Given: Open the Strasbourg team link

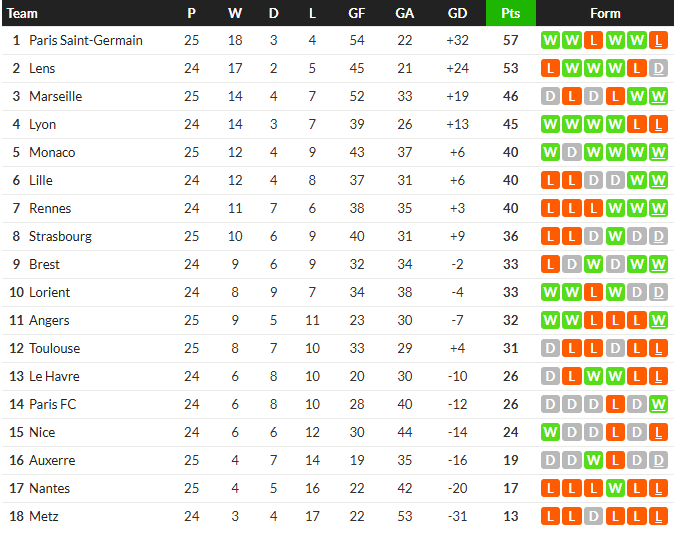Looking at the screenshot, I should [x=60, y=236].
